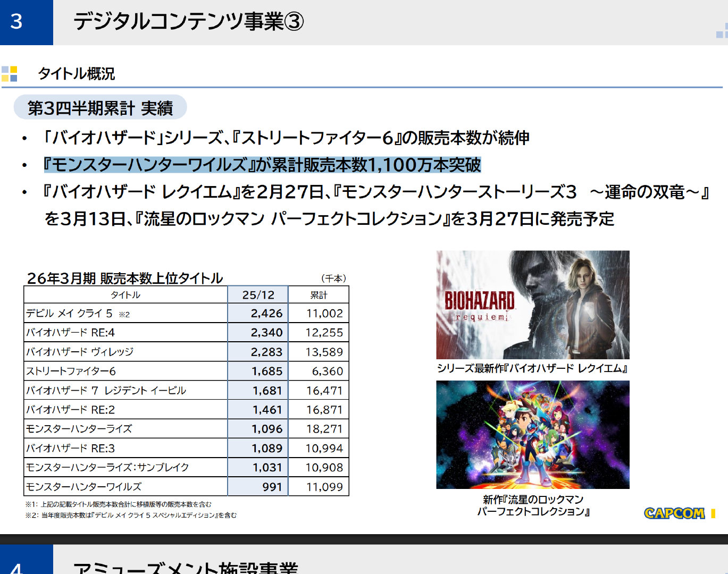
Task: Click the value 2,340
Action: point(266,333)
